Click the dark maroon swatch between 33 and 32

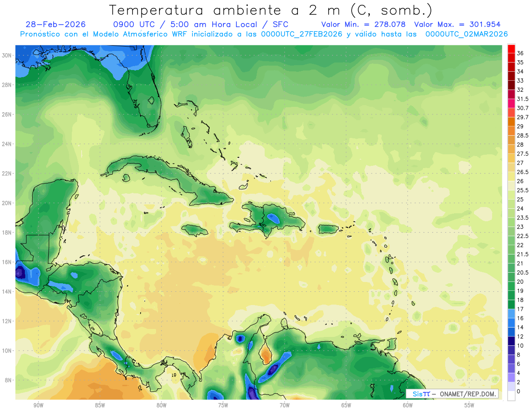511,85
